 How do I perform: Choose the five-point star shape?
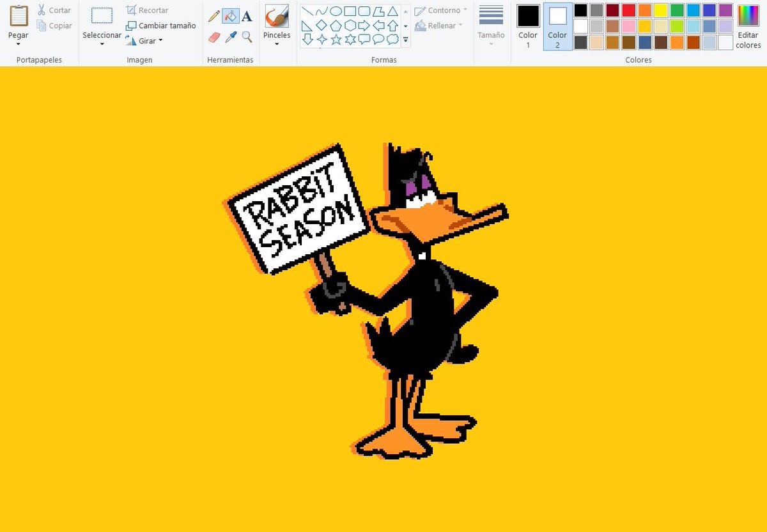coord(336,40)
